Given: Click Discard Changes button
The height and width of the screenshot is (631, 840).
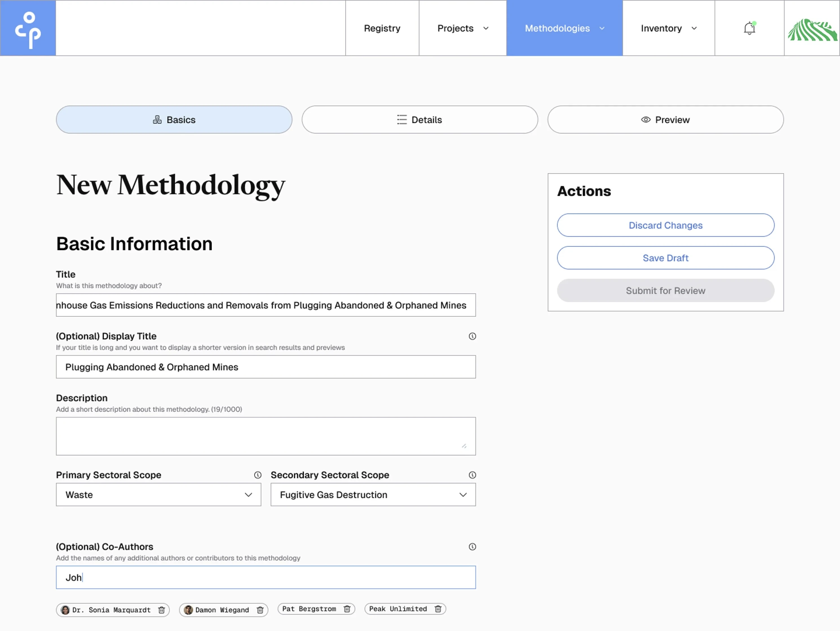Looking at the screenshot, I should 665,225.
